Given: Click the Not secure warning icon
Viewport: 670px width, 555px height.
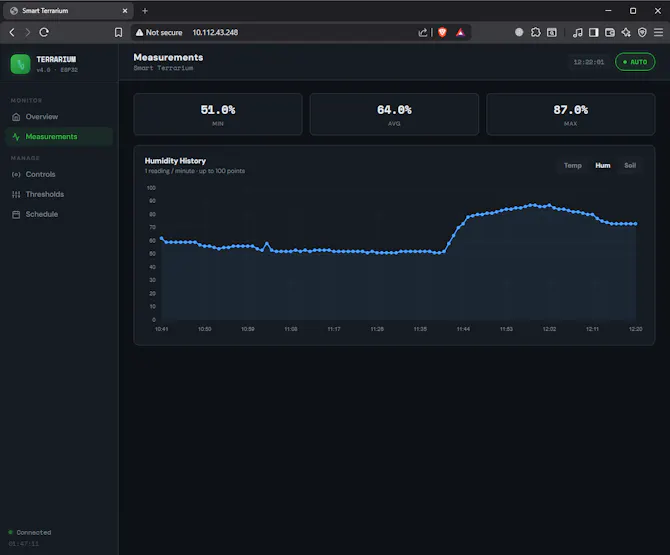Looking at the screenshot, I should point(139,32).
